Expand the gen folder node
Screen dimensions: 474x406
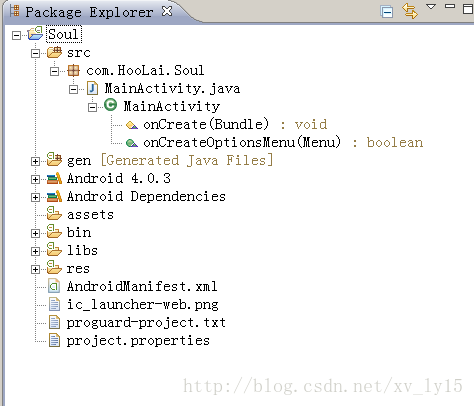point(35,161)
